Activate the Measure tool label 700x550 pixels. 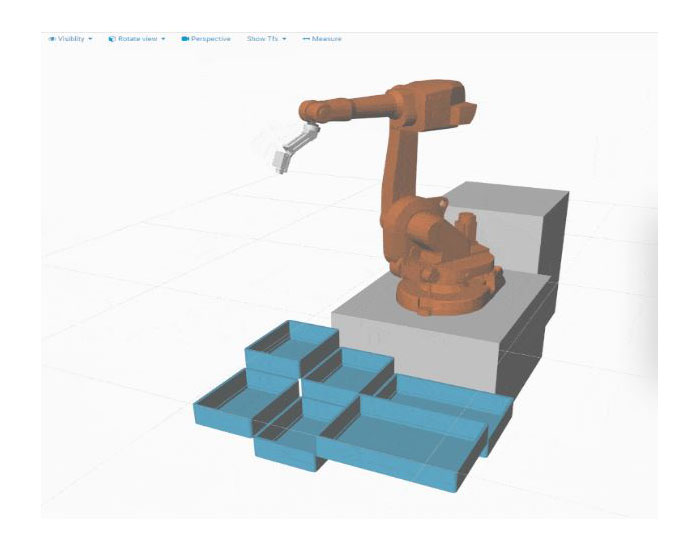point(326,39)
